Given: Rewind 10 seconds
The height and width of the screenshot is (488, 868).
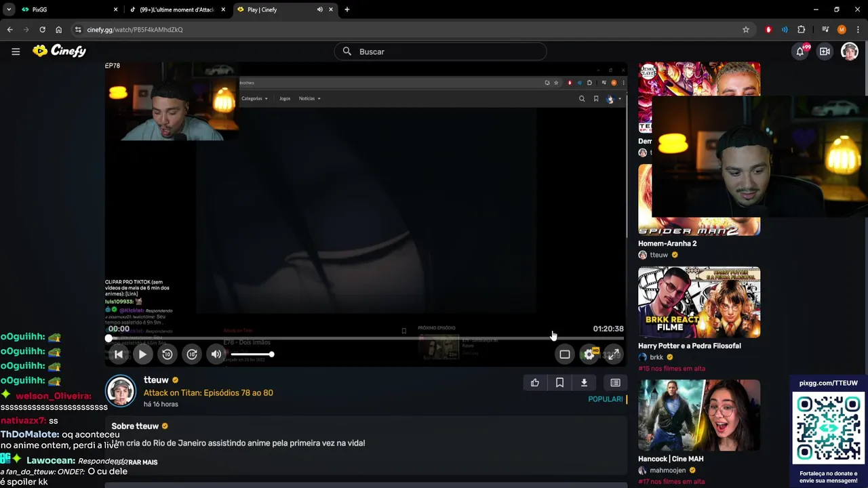Looking at the screenshot, I should 167,354.
